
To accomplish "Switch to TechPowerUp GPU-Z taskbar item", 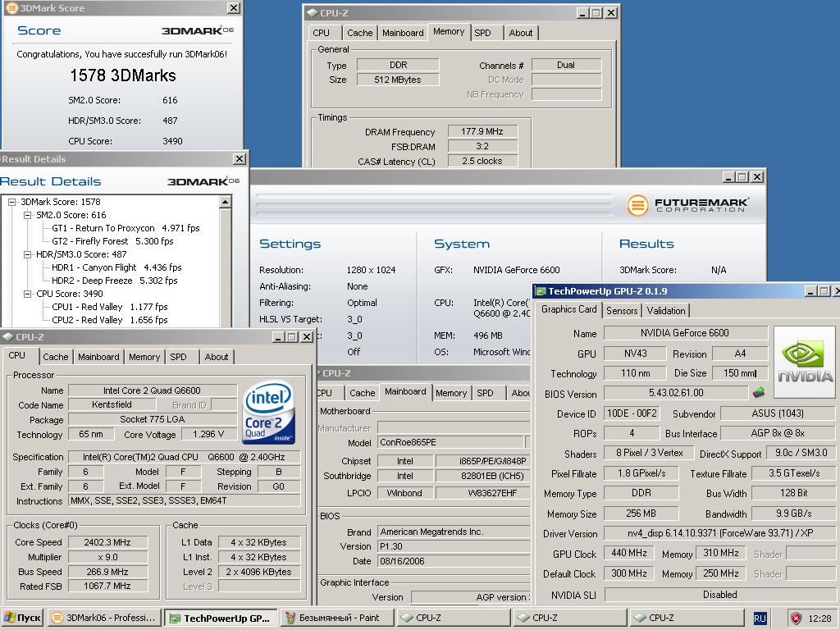I will coord(221,618).
